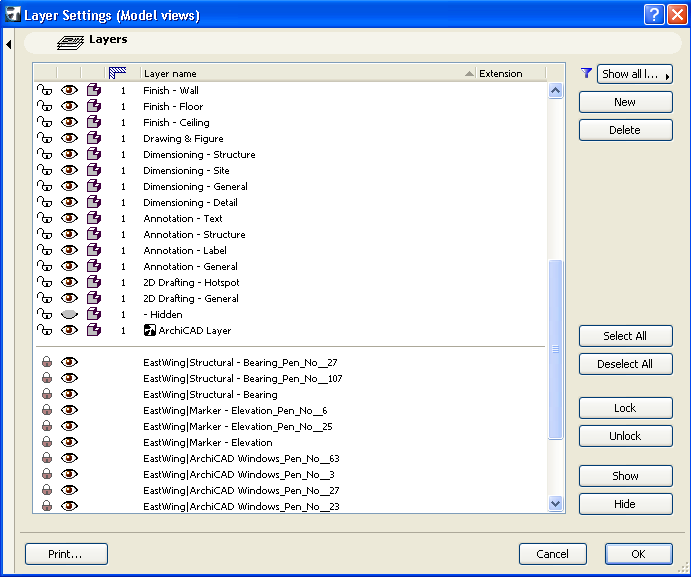Click 3D mode icon for - Hidden layer
692x577 pixels.
[x=94, y=314]
